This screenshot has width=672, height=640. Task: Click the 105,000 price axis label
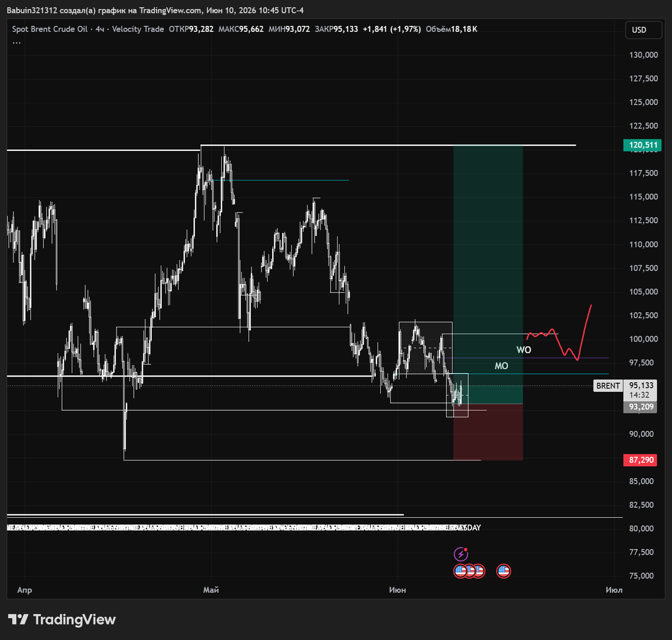click(x=643, y=291)
